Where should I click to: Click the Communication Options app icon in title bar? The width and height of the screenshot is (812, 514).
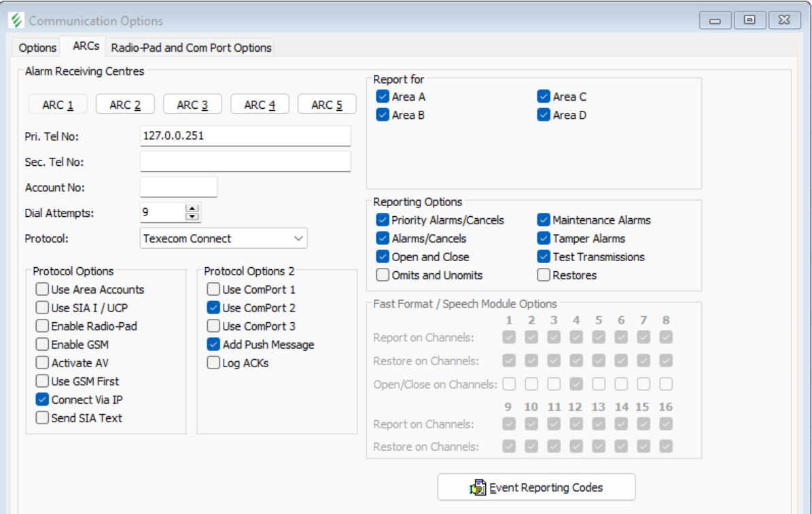16,20
